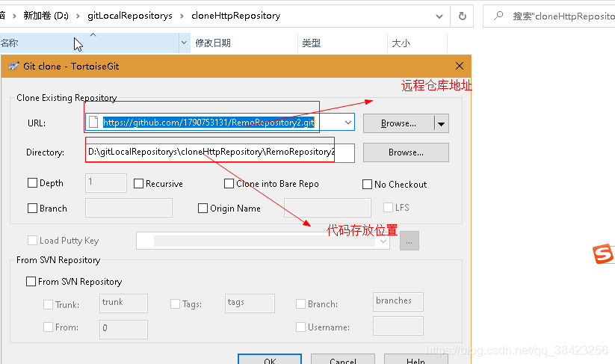Toggle the Trunk checkbox
Screen dimensions: 615x364
pos(49,304)
